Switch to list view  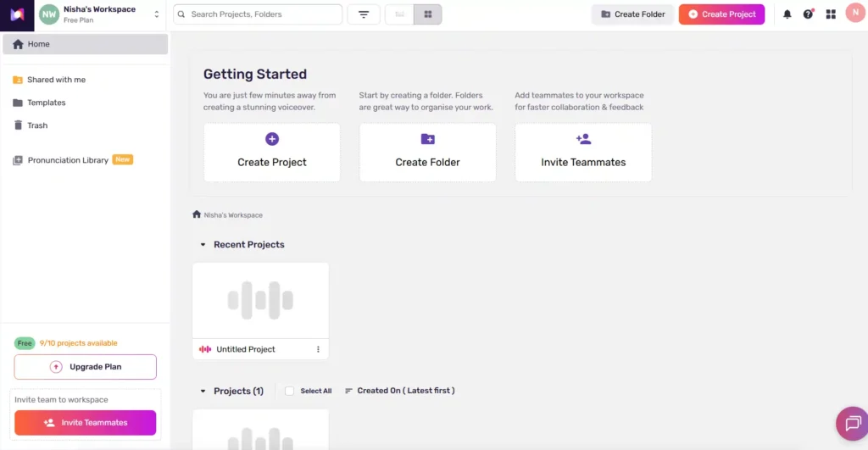coord(400,14)
